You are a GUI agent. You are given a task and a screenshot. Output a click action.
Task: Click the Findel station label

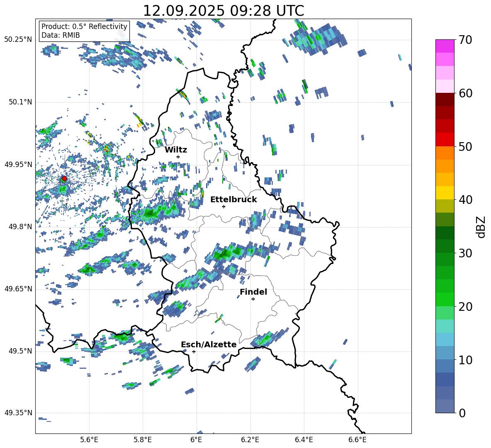[x=253, y=292]
